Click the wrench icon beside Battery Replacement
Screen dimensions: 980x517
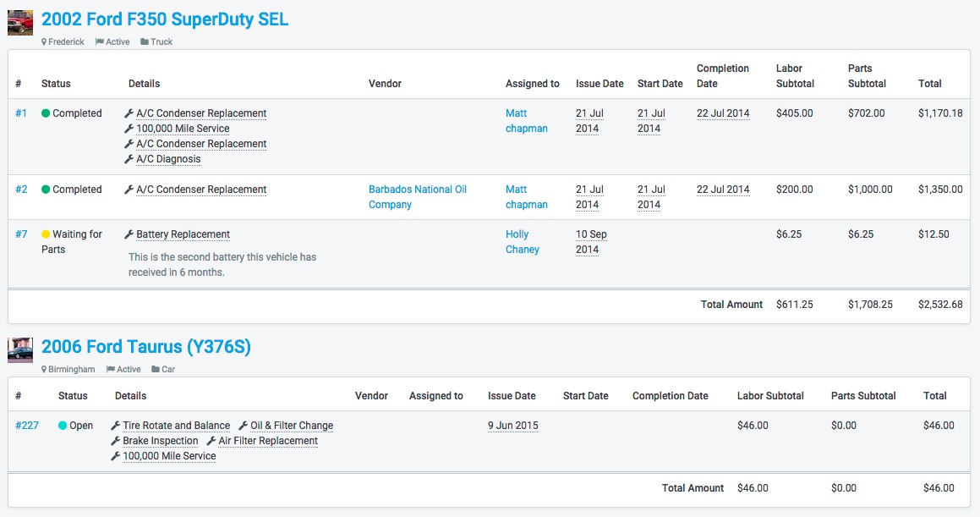tap(129, 234)
